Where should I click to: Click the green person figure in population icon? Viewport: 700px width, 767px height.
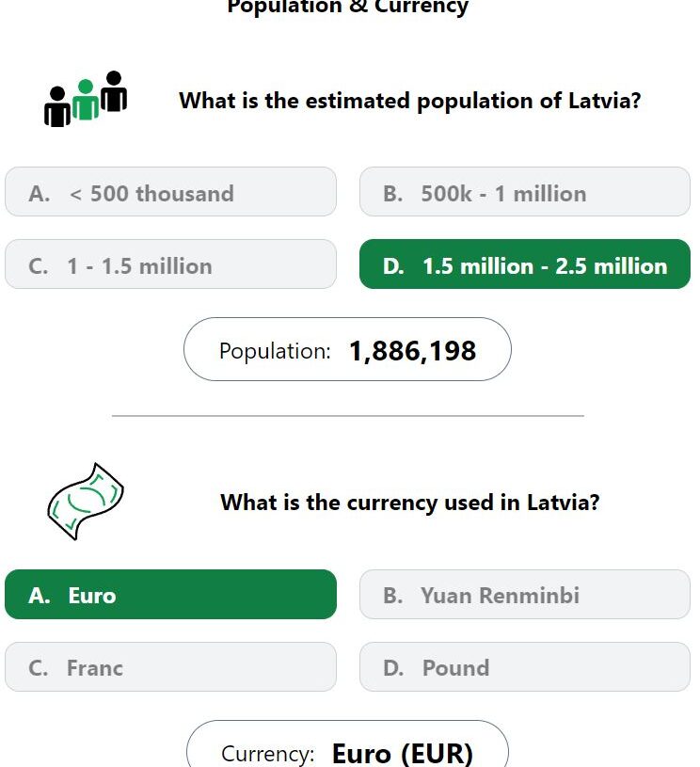86,100
